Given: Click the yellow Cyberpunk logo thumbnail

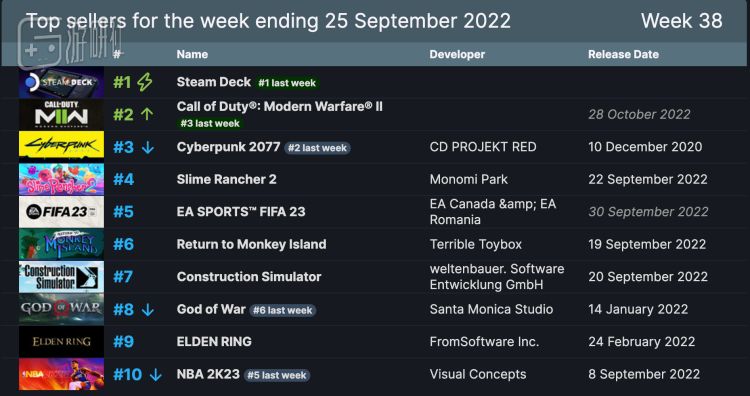Looking at the screenshot, I should click(x=61, y=147).
